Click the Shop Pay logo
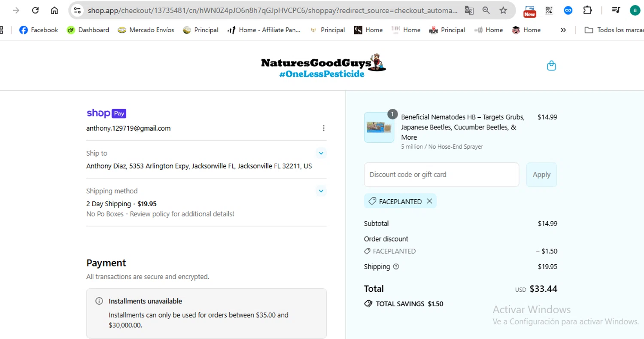 click(106, 113)
